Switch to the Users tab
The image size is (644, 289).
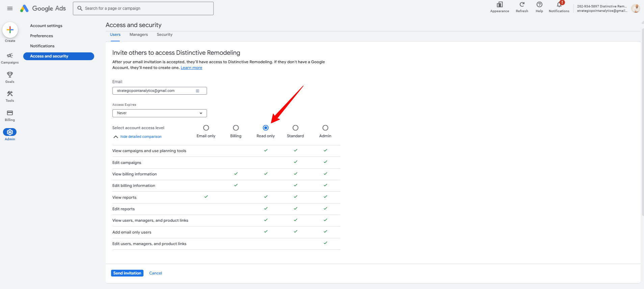pos(115,34)
